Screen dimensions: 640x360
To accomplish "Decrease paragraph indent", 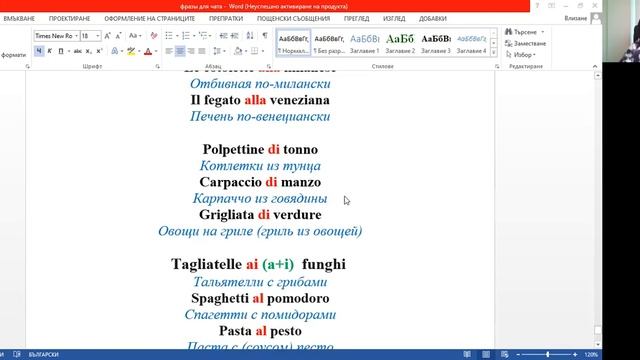I will (223, 36).
